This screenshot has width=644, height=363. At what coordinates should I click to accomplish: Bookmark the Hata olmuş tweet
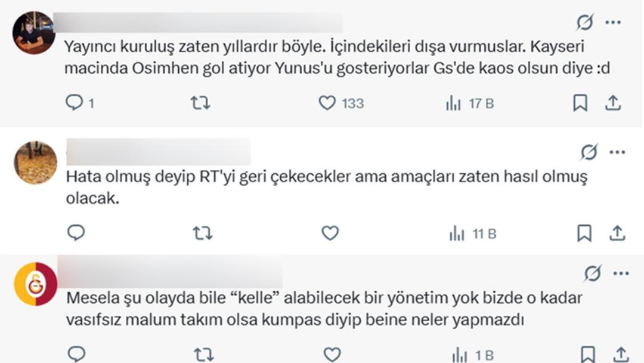point(584,233)
